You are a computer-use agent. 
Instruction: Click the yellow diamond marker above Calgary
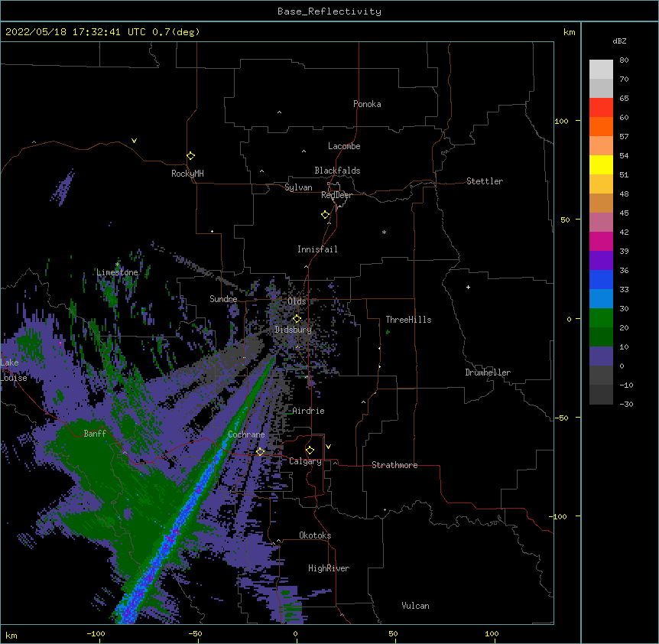point(310,450)
